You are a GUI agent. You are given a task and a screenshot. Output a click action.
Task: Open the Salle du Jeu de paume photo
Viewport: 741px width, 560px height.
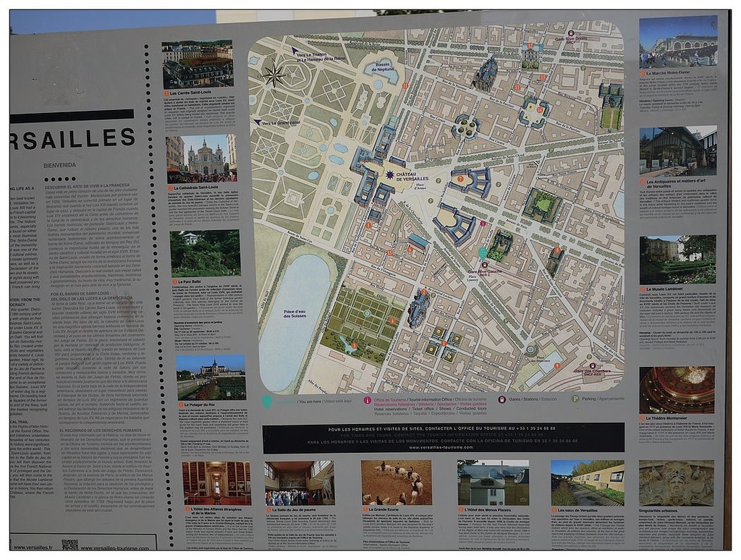coord(299,483)
